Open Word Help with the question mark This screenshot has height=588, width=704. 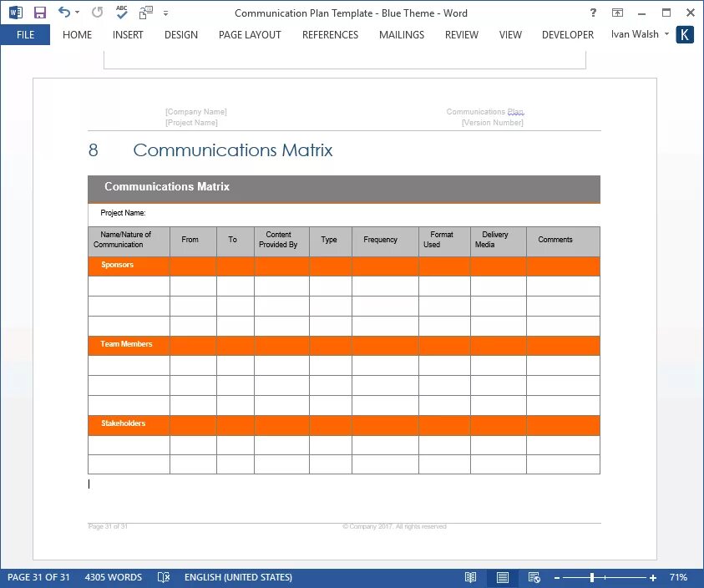coord(592,13)
